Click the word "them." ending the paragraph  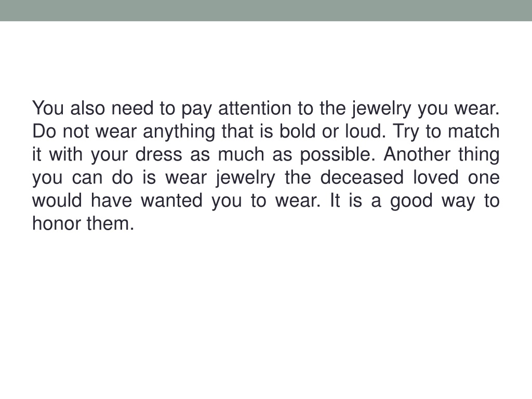pos(110,223)
